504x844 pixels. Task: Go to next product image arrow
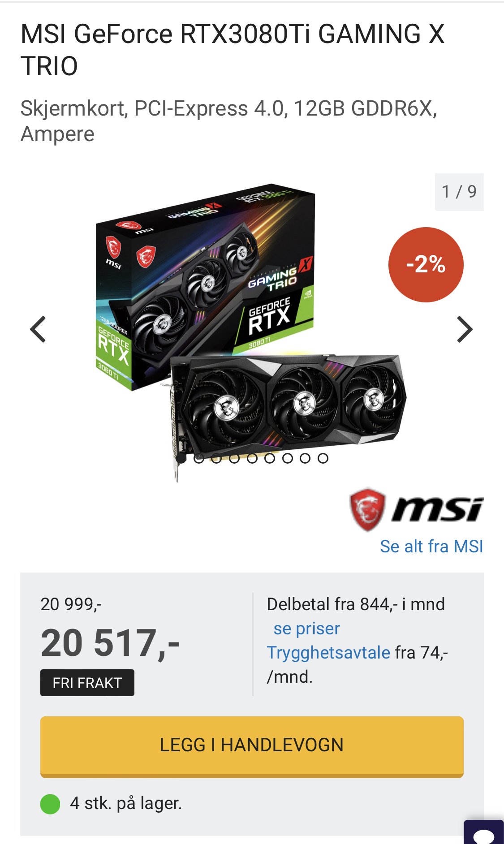tap(465, 329)
